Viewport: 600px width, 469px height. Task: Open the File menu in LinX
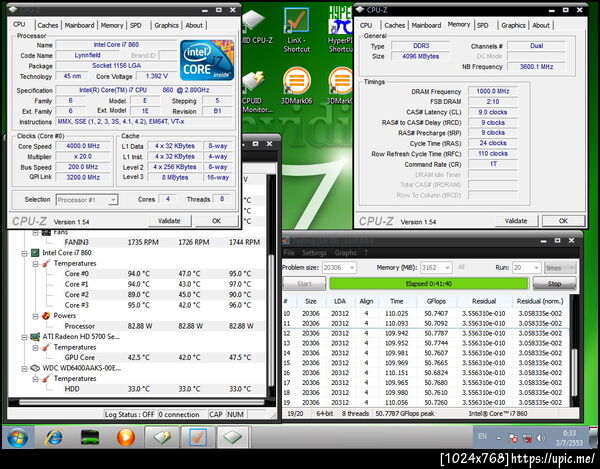pyautogui.click(x=289, y=253)
